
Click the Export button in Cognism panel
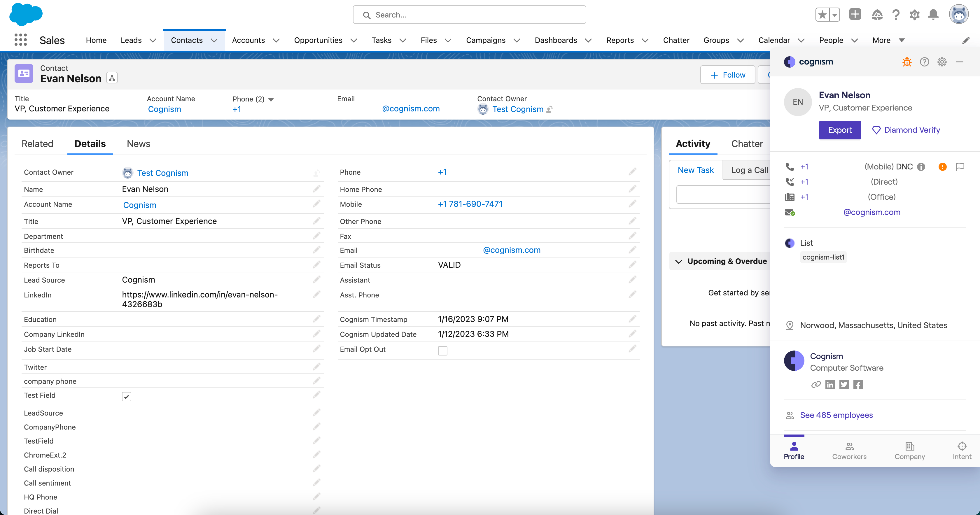pyautogui.click(x=840, y=130)
